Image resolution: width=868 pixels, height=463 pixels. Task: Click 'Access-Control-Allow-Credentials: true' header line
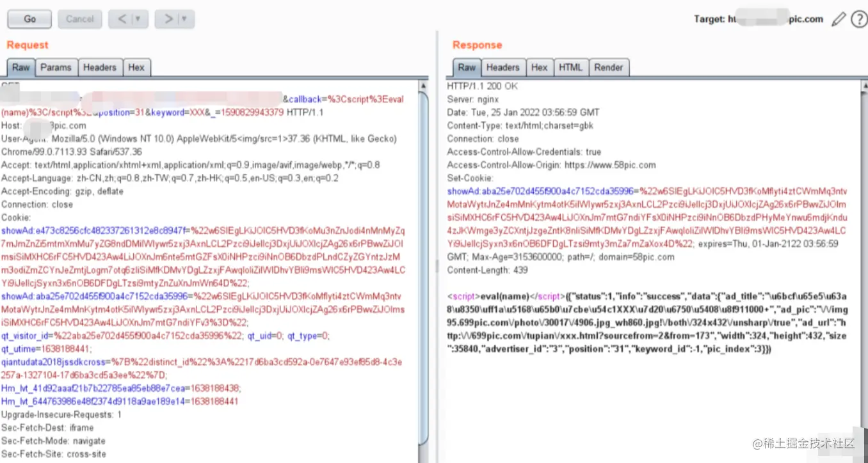pos(524,152)
